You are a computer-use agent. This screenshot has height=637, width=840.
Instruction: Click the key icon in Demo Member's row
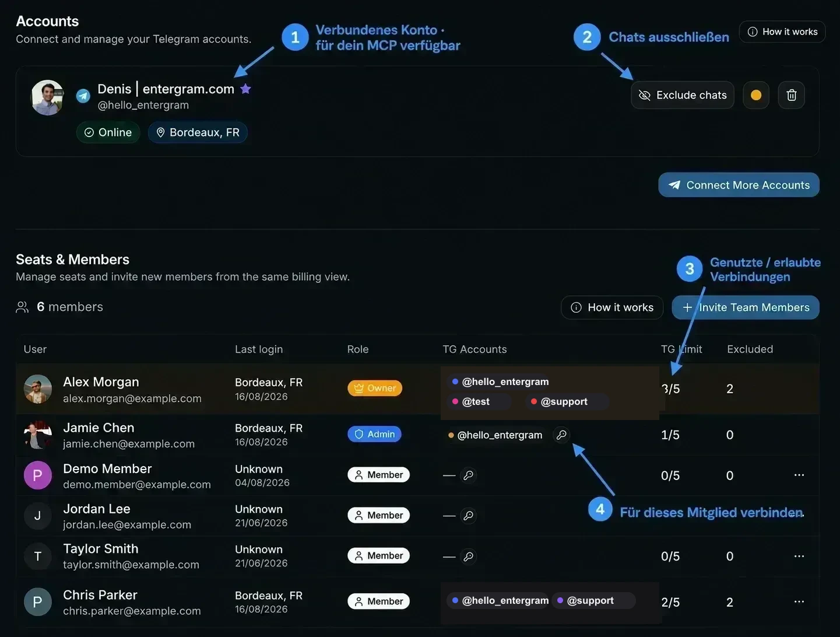tap(468, 475)
